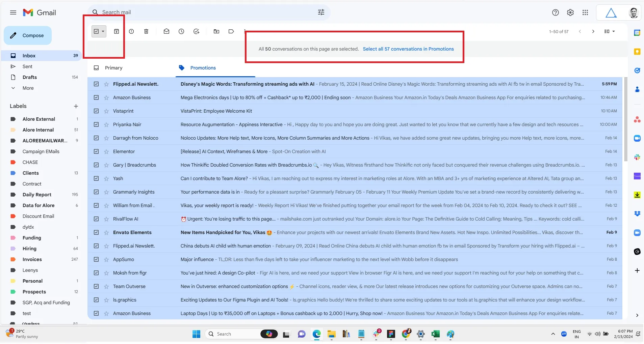The image size is (644, 344).
Task: Open Google Calendar side panel icon
Action: pyautogui.click(x=637, y=33)
